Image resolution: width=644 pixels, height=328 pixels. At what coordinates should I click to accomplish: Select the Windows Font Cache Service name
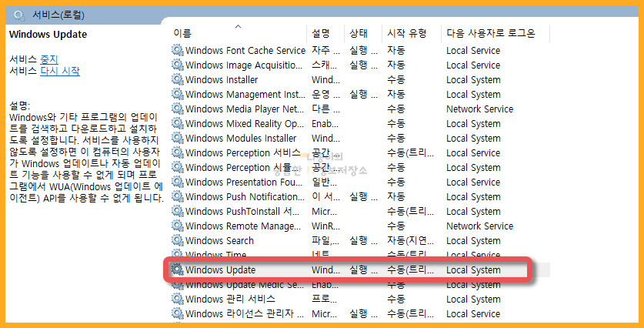point(245,51)
